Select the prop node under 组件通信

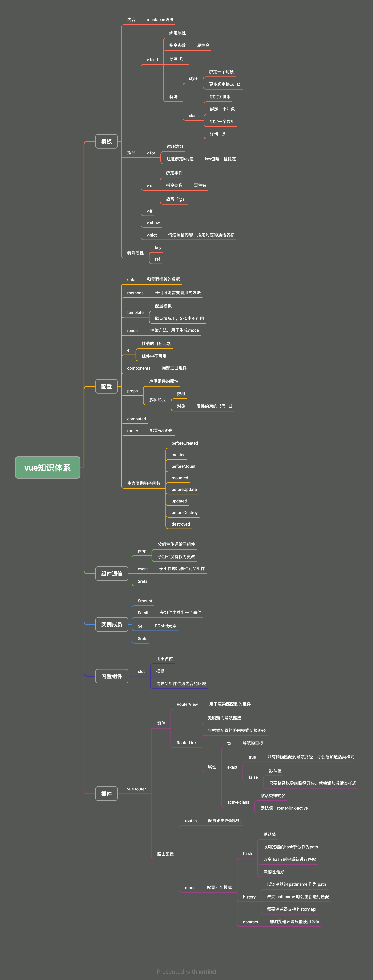pos(142,551)
